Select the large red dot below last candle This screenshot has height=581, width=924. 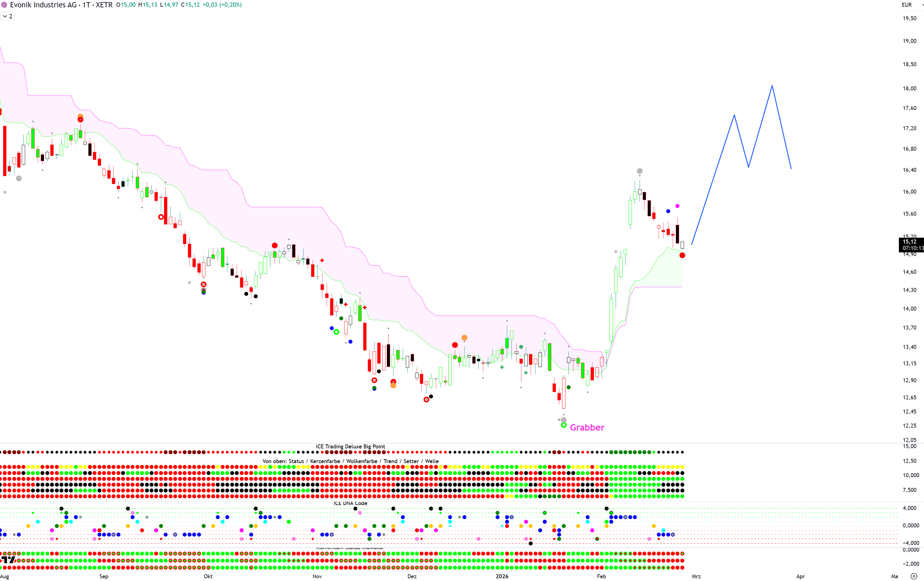point(682,255)
